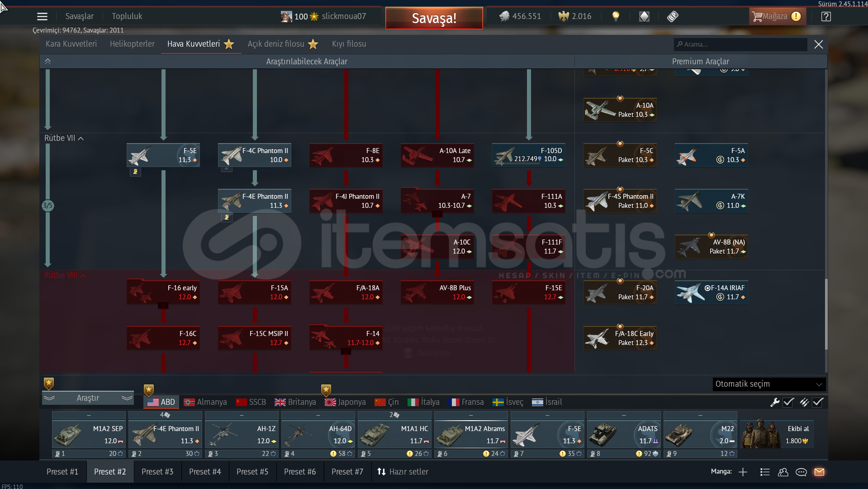Image resolution: width=868 pixels, height=489 pixels.
Task: Select the F-14A IRIAF premium aircraft
Action: click(x=711, y=292)
